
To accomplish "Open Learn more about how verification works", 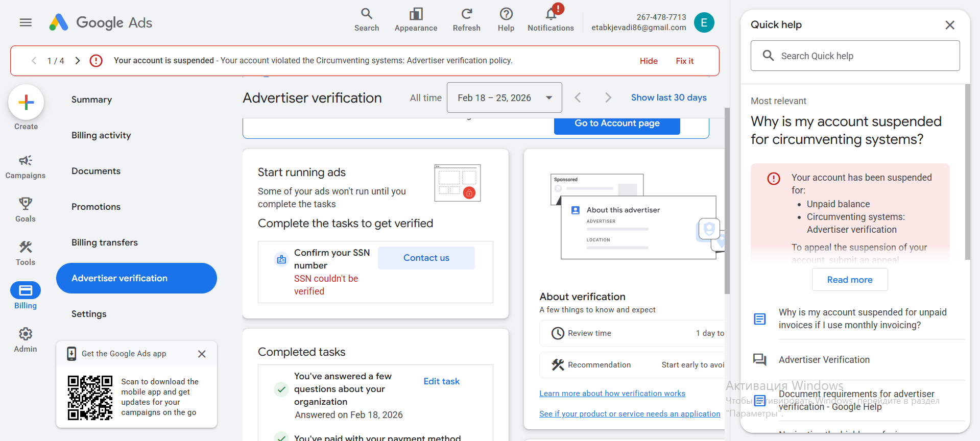I will point(612,394).
